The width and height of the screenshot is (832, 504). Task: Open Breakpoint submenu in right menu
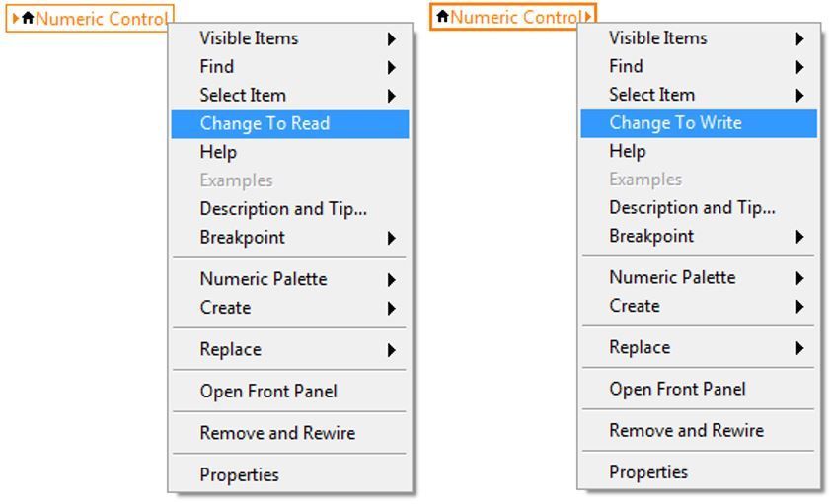pos(699,236)
